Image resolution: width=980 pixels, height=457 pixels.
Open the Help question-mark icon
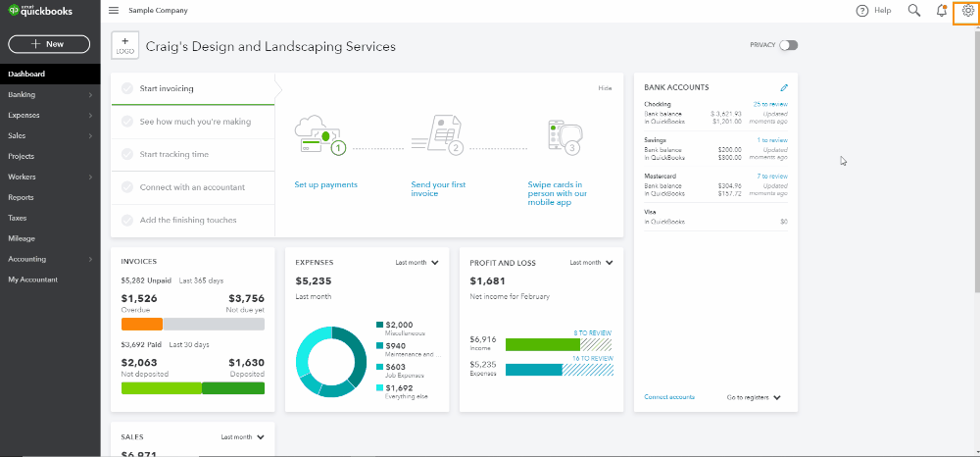(x=862, y=11)
